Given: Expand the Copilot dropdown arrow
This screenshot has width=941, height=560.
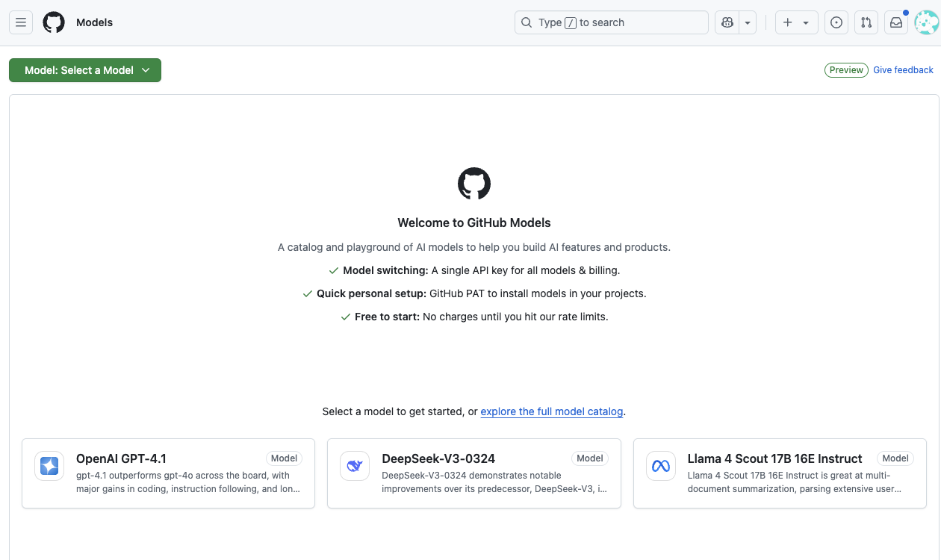Looking at the screenshot, I should pyautogui.click(x=748, y=22).
